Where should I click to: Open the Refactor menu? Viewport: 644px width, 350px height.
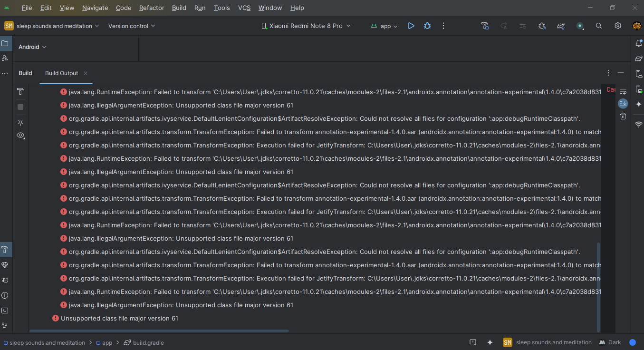152,8
